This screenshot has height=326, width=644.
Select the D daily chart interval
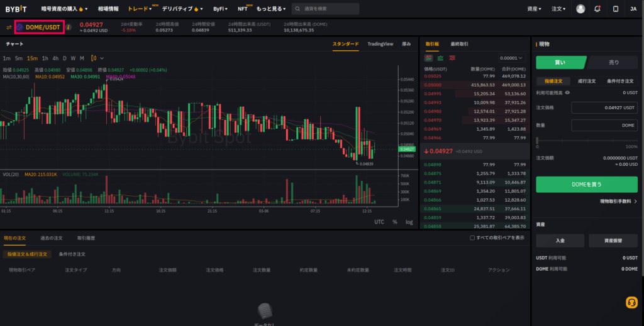[x=65, y=58]
